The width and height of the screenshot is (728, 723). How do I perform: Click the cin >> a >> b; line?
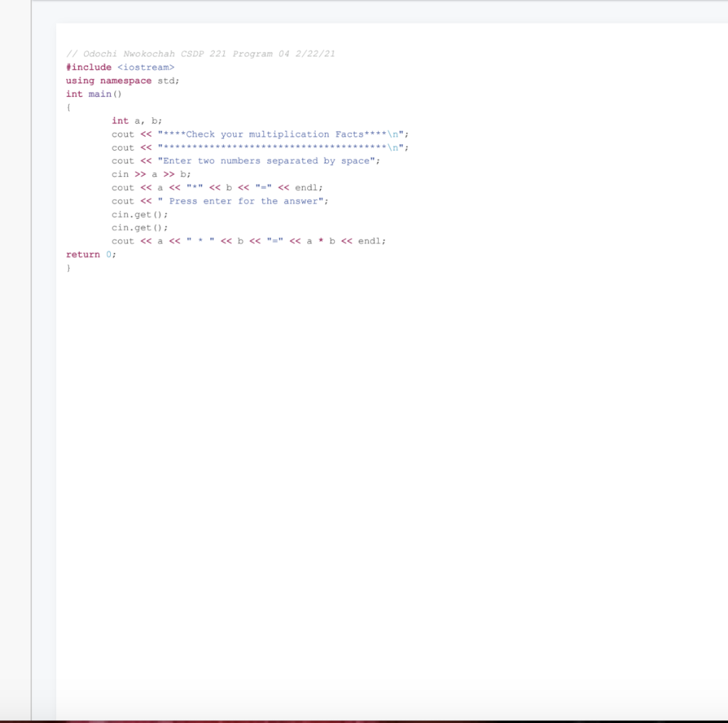(x=151, y=174)
